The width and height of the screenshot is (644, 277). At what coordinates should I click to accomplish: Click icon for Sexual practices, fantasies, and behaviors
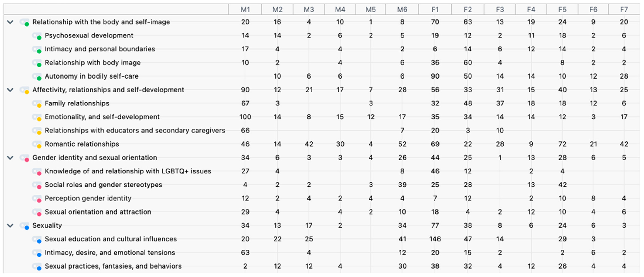[x=37, y=266]
